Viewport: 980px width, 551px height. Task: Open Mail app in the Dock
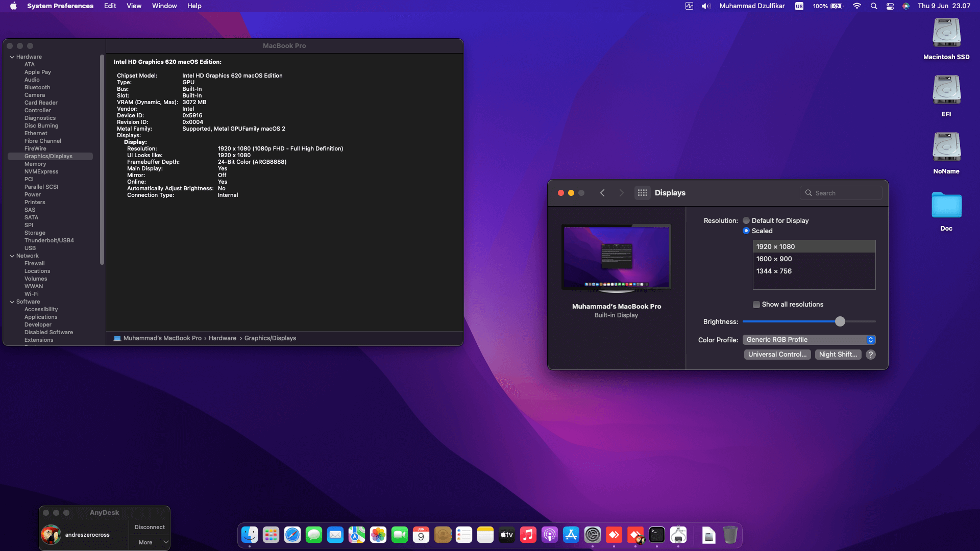[x=335, y=535]
